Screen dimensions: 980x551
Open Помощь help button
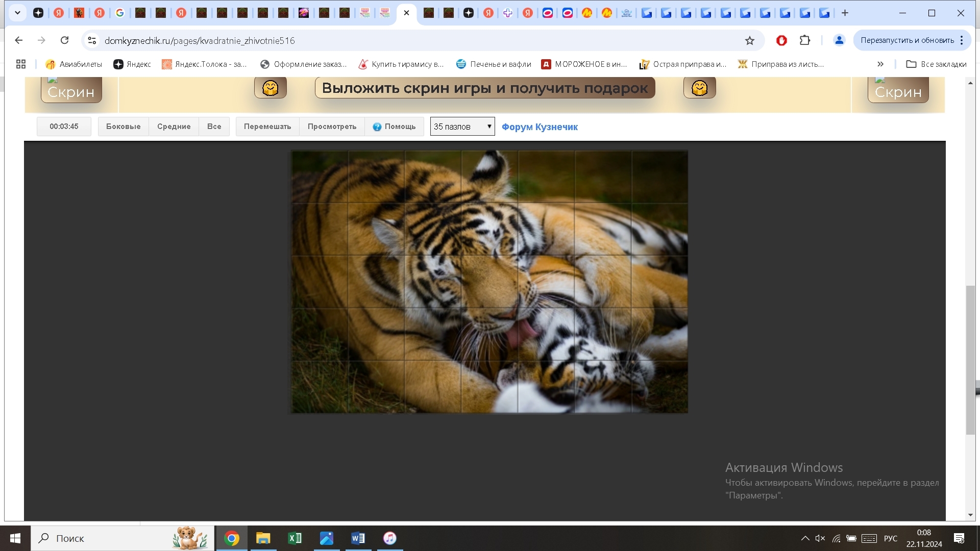click(x=394, y=127)
